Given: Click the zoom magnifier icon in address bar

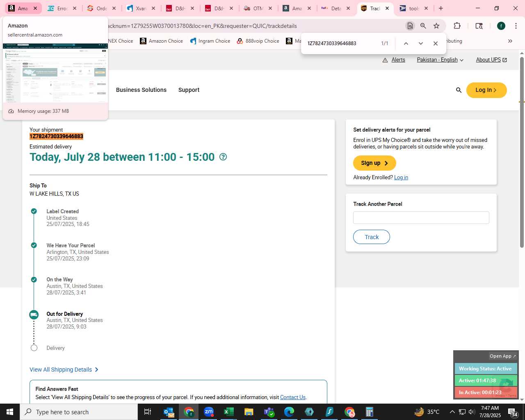Looking at the screenshot, I should [423, 26].
